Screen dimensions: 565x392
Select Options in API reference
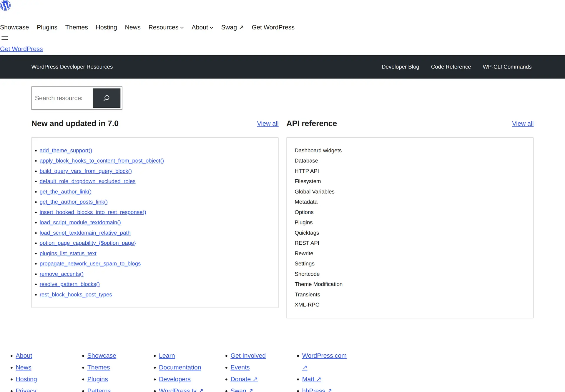[x=304, y=212]
